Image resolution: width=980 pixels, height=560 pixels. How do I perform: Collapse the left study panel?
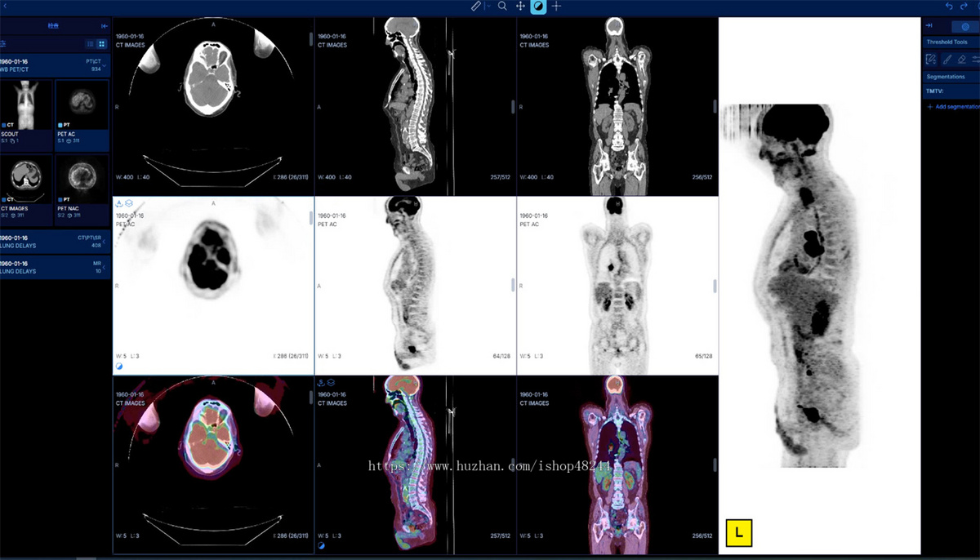pyautogui.click(x=104, y=26)
